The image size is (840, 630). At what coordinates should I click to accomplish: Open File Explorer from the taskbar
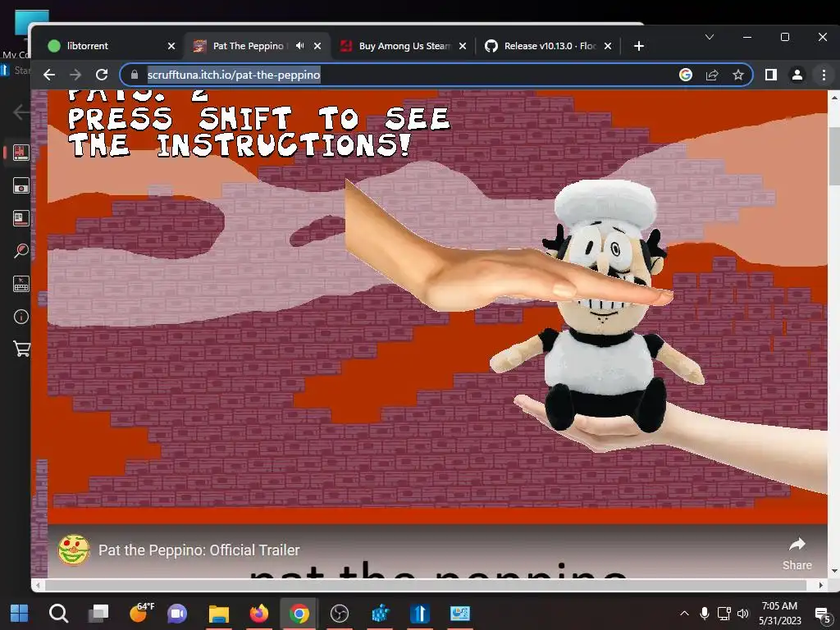(218, 614)
